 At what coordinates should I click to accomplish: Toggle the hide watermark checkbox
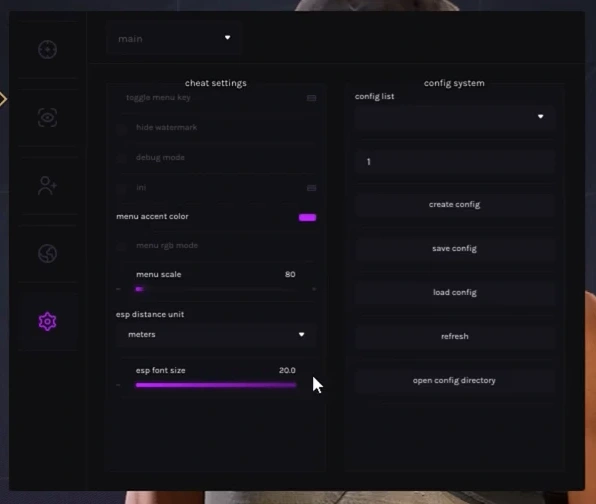pyautogui.click(x=121, y=128)
